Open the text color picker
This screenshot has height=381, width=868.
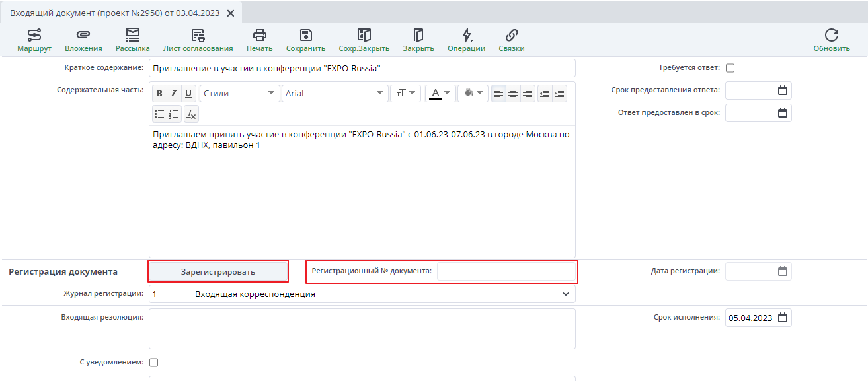440,94
